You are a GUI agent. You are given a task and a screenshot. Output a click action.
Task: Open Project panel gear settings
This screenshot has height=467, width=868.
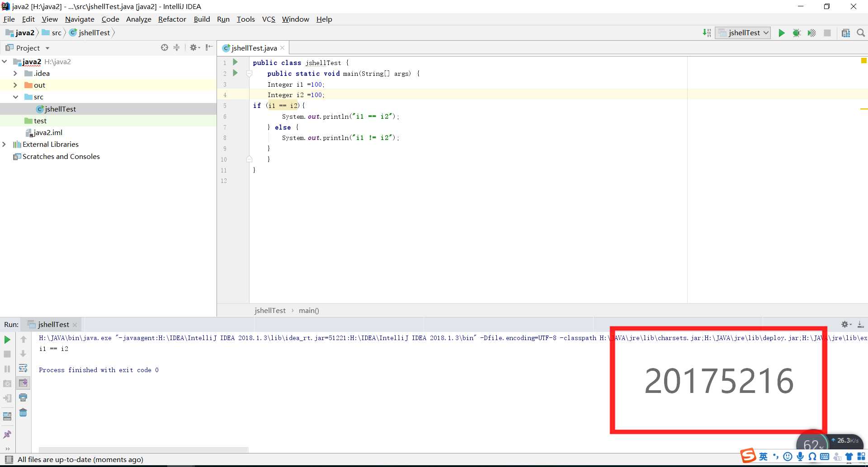[x=194, y=47]
